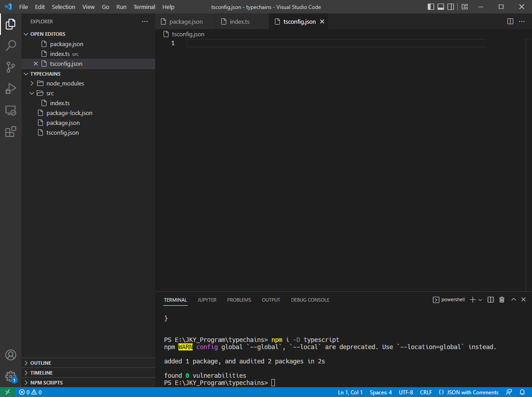Switch to the JUPYTER panel tab
Viewport: 532px width, 397px height.
click(207, 300)
